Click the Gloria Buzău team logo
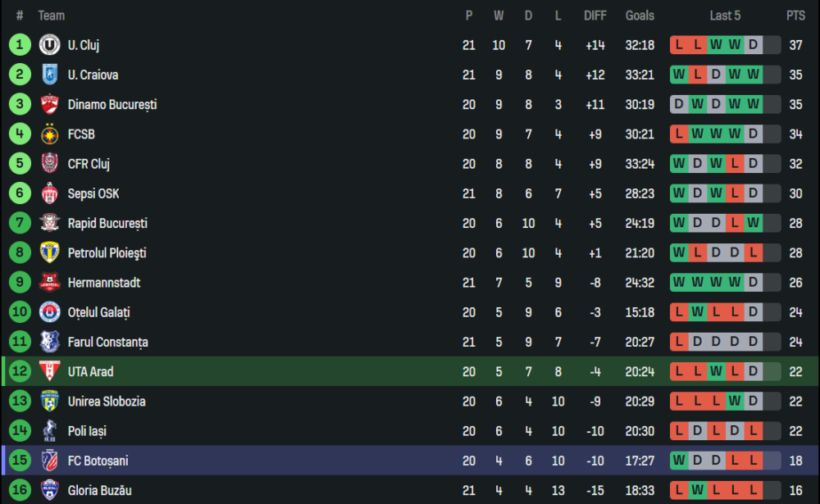820x504 pixels. click(x=50, y=490)
